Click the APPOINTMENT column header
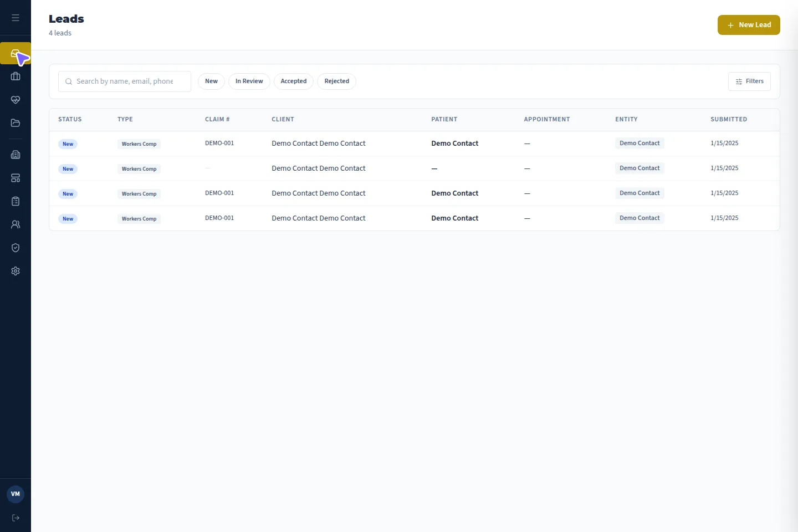The height and width of the screenshot is (532, 798). (x=547, y=119)
